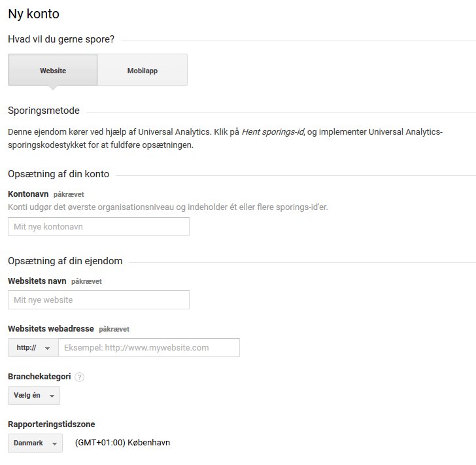Image resolution: width=476 pixels, height=465 pixels.
Task: Click the Sporingsmetode section heading
Action: point(44,111)
